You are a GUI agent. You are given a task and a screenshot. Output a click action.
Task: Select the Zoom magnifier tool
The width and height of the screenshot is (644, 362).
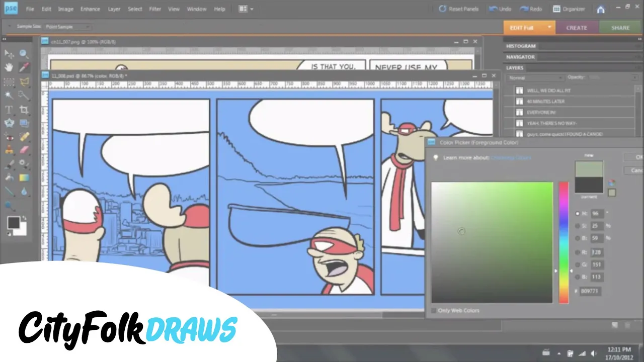coord(24,54)
